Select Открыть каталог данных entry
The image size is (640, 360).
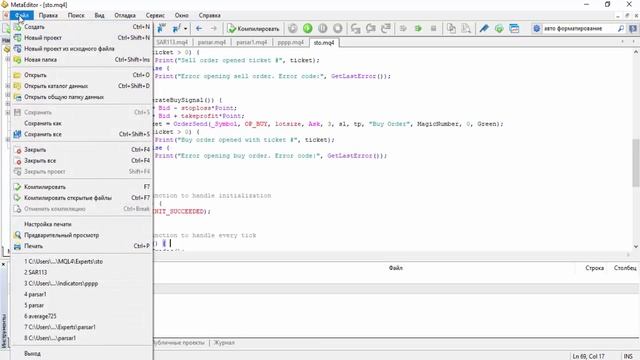pyautogui.click(x=82, y=87)
